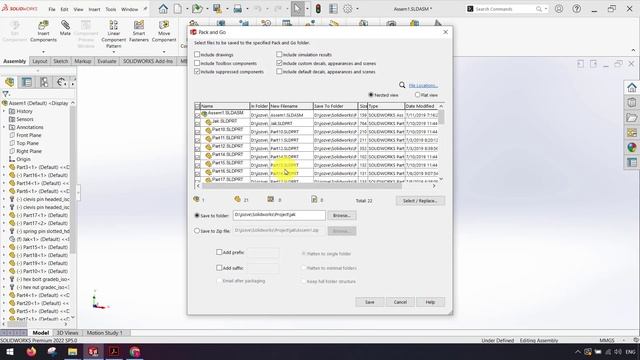This screenshot has width=640, height=360.
Task: Uncheck Include suppressed components
Action: 197,71
